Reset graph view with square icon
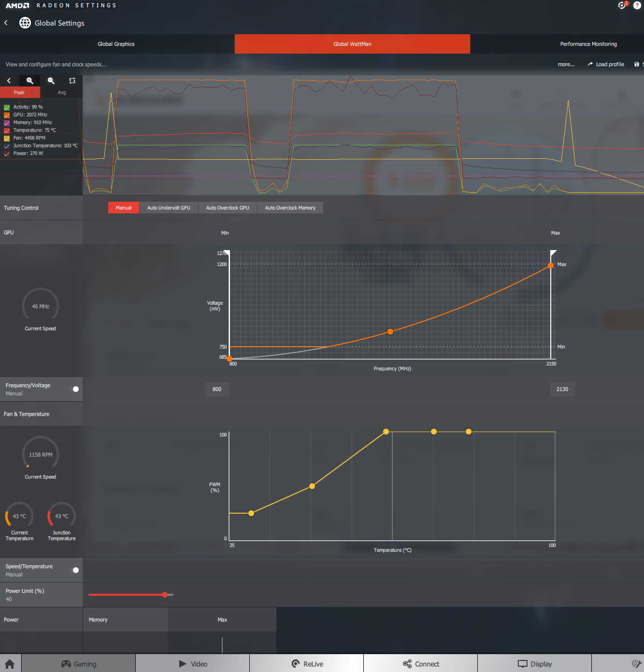 pos(72,81)
